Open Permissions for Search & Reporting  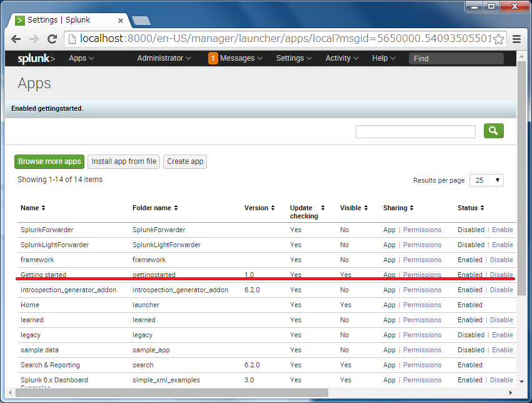coord(422,365)
